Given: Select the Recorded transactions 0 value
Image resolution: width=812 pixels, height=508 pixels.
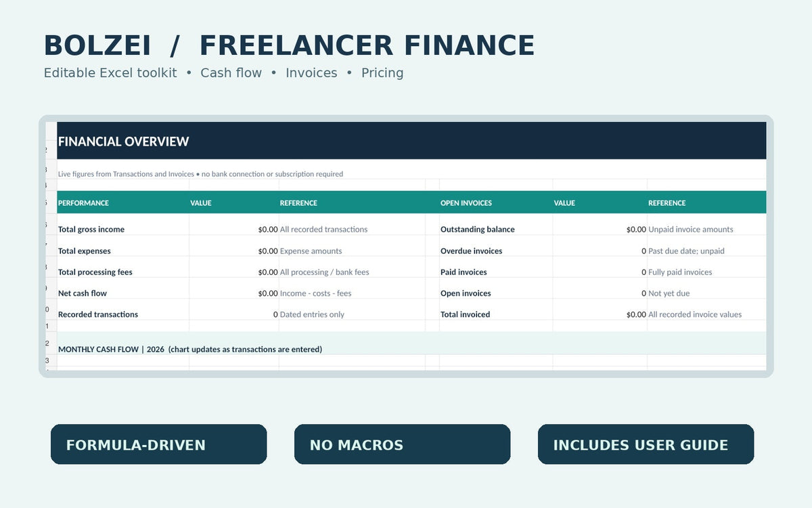Looking at the screenshot, I should [x=275, y=314].
